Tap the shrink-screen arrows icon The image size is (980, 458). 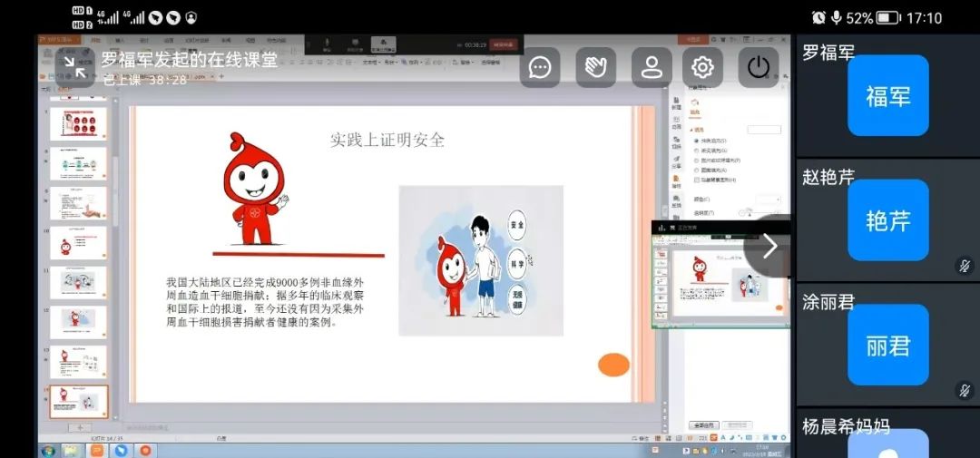point(75,67)
